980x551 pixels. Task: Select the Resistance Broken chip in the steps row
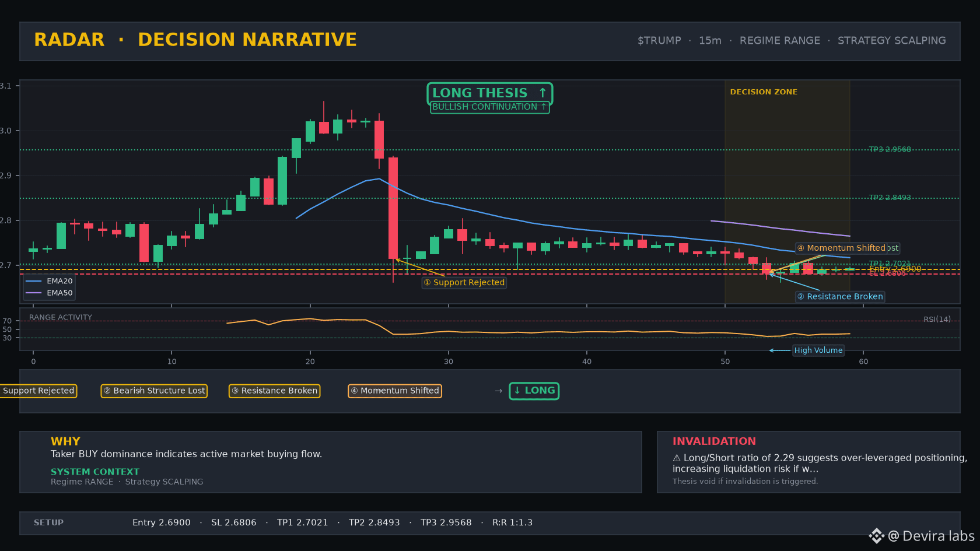click(274, 391)
